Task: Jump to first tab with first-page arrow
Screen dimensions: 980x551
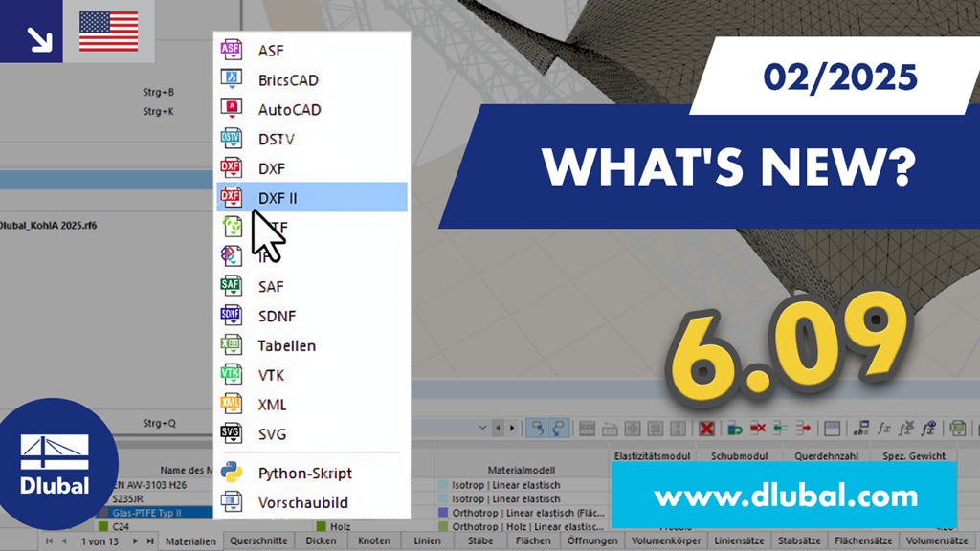Action: (49, 541)
